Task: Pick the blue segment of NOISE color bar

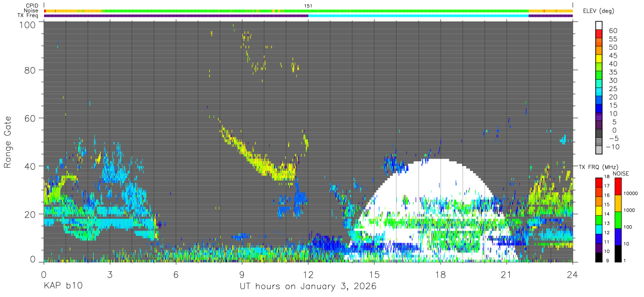Action: [618, 237]
